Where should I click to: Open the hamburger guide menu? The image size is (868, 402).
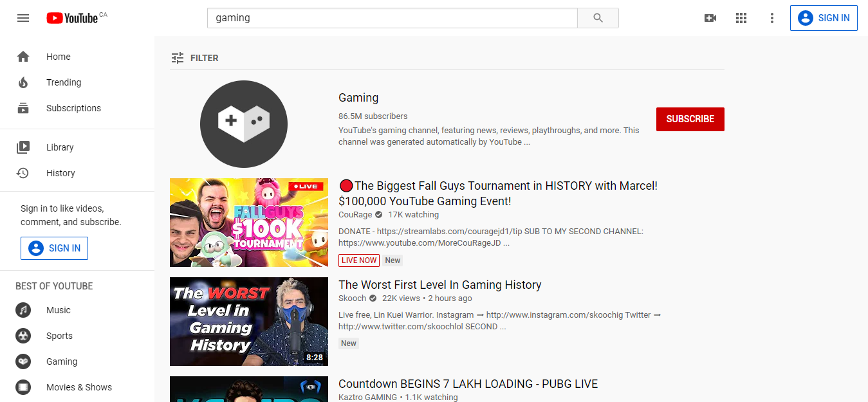[23, 18]
